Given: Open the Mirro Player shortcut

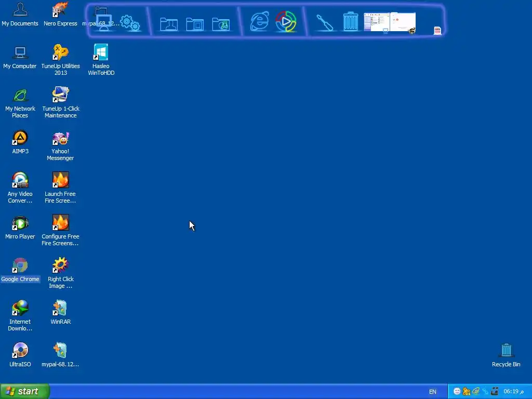Looking at the screenshot, I should tap(20, 228).
